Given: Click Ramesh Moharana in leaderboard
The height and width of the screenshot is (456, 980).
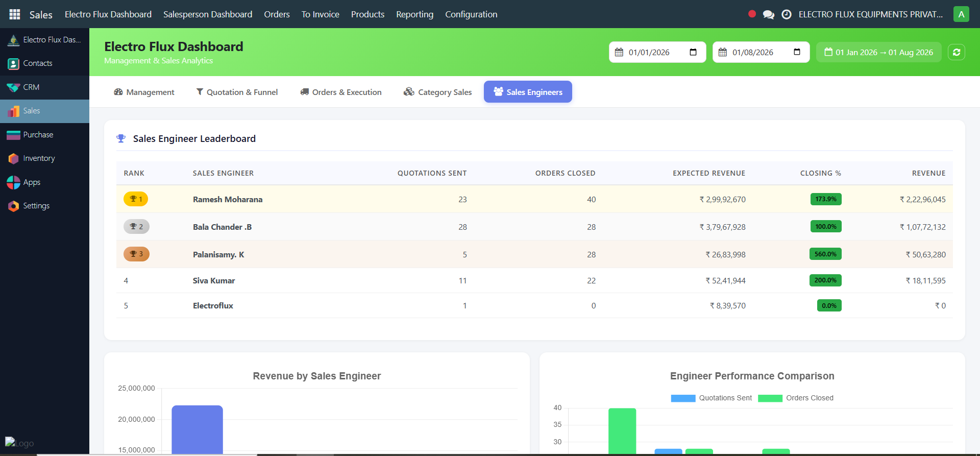Looking at the screenshot, I should pyautogui.click(x=228, y=199).
